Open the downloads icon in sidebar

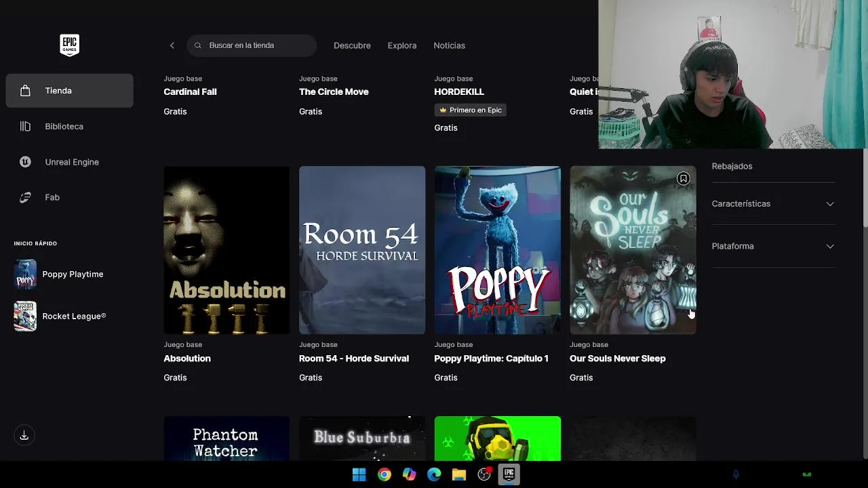click(24, 435)
